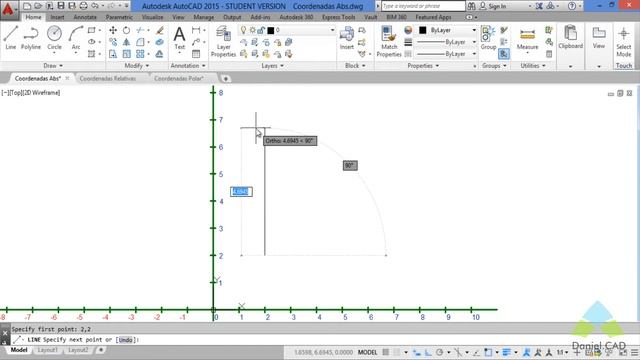Open the ByLayer color dropdown

pyautogui.click(x=474, y=30)
